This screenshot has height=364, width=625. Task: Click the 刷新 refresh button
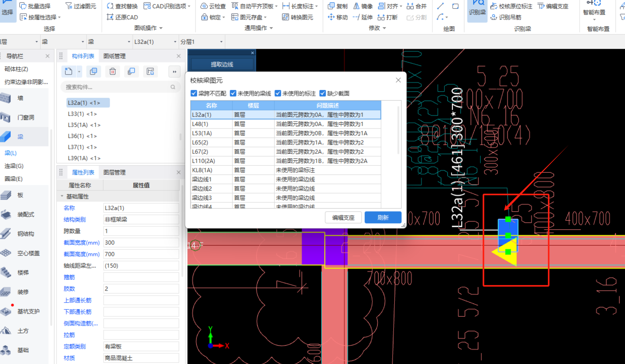[383, 218]
